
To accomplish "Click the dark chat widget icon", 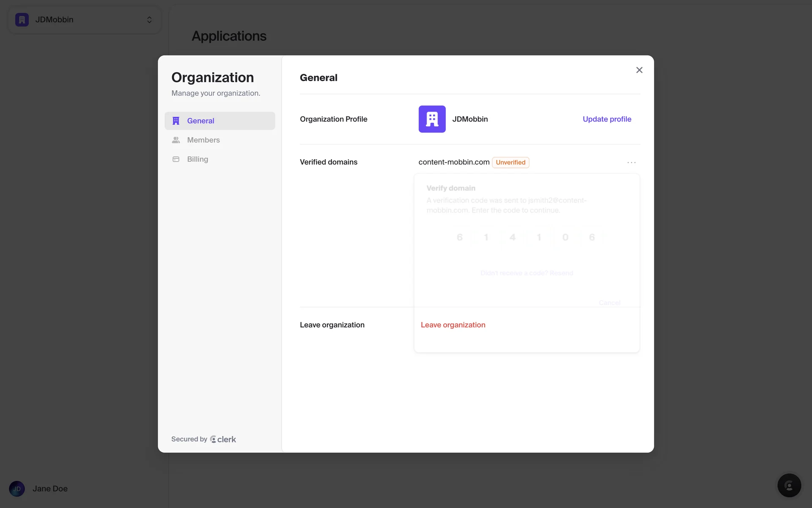I will point(789,485).
